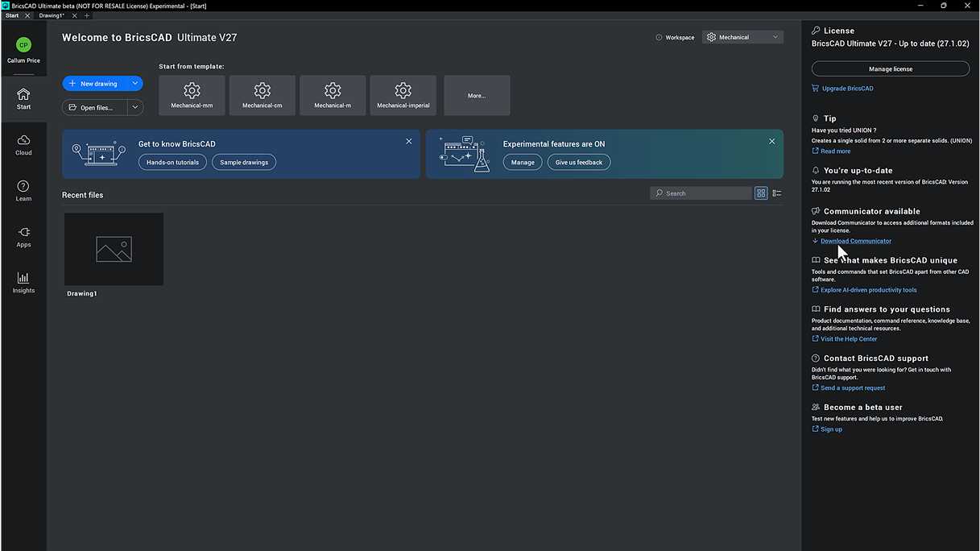Switch recent files to grid view

click(761, 193)
